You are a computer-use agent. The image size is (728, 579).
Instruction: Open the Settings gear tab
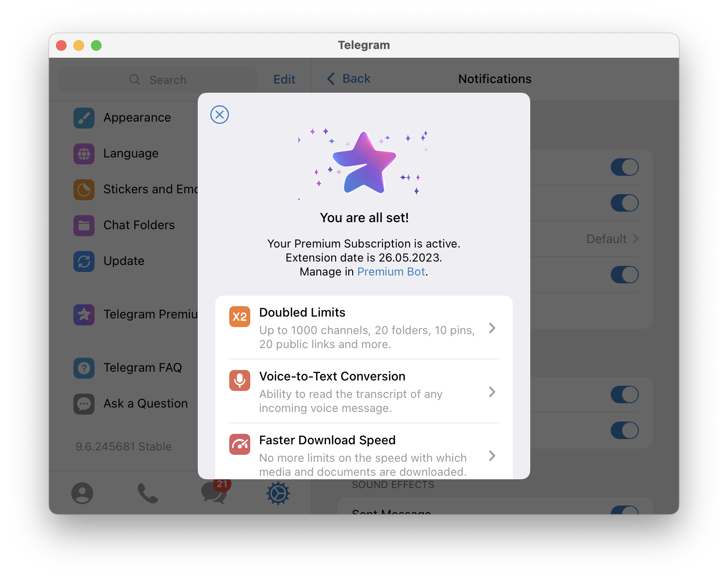click(x=278, y=493)
